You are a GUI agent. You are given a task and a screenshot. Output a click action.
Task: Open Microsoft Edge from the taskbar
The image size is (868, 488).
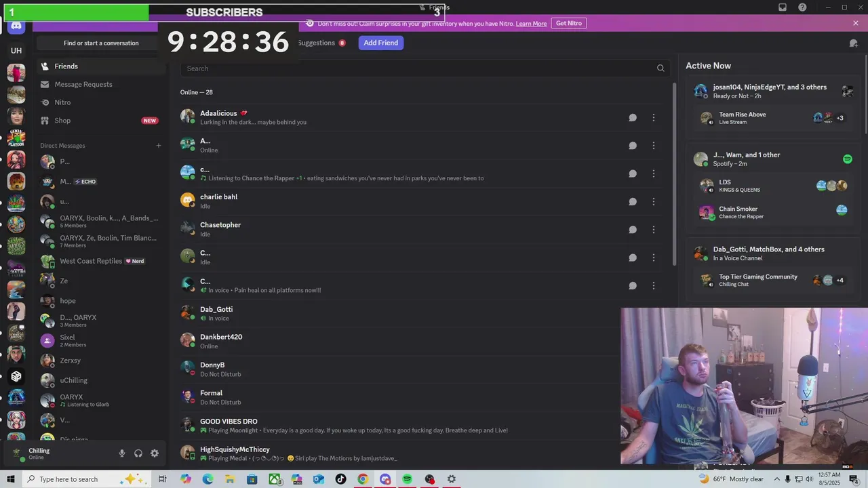tap(208, 479)
